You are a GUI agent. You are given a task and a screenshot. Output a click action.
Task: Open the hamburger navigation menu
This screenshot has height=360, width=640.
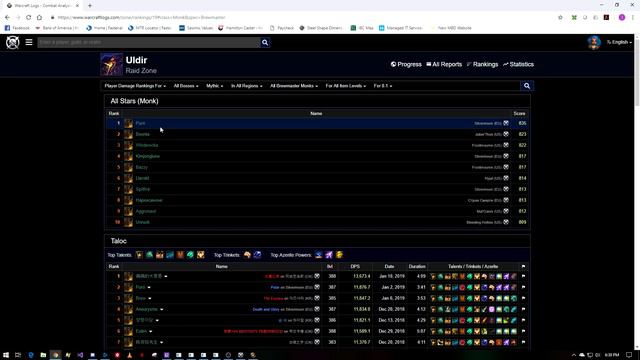29,42
